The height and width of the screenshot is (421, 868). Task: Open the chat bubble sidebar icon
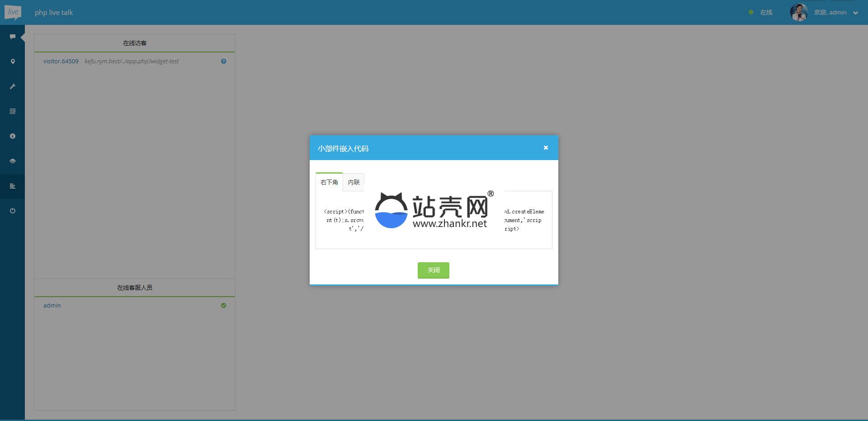point(13,37)
